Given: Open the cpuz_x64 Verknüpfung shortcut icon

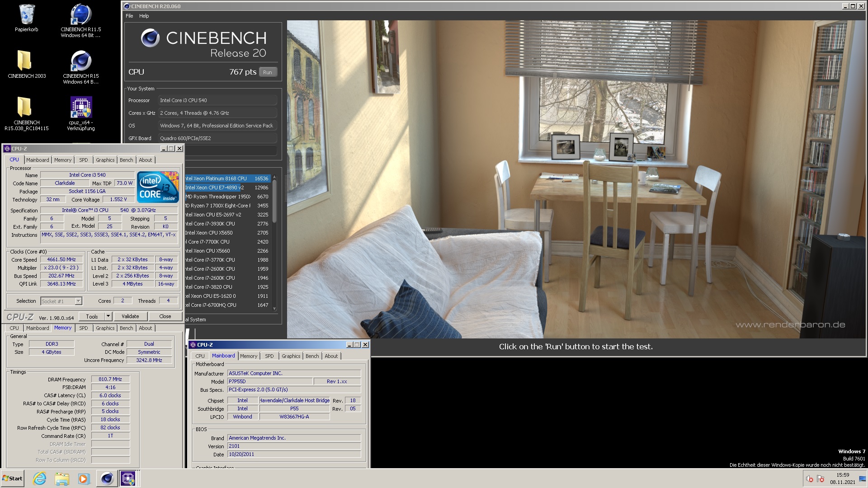Looking at the screenshot, I should (x=81, y=113).
